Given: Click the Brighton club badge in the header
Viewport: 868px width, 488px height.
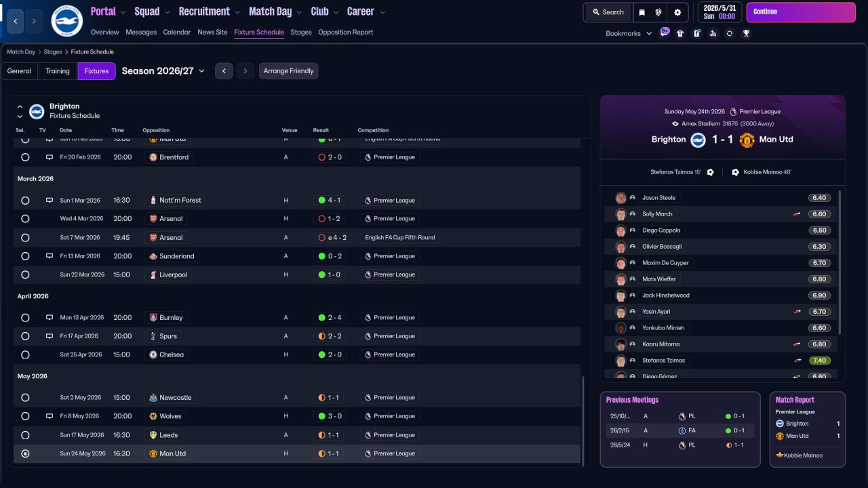Looking at the screenshot, I should coord(66,21).
